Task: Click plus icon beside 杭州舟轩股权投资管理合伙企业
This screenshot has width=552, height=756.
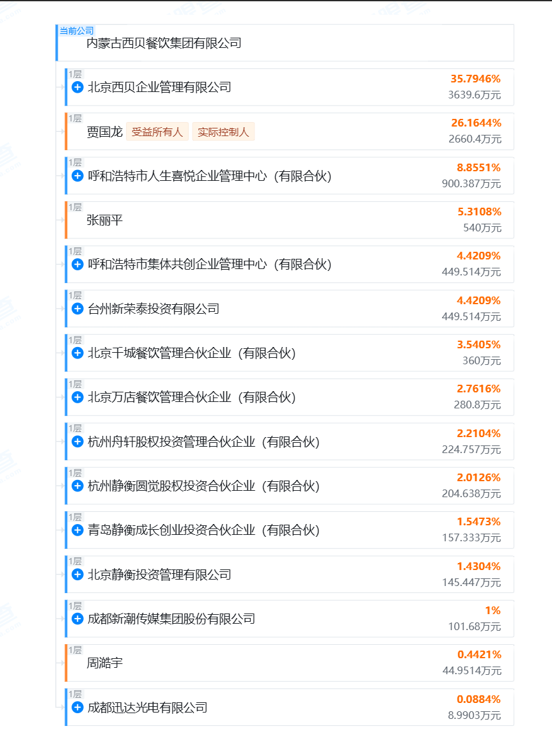Action: click(x=77, y=442)
